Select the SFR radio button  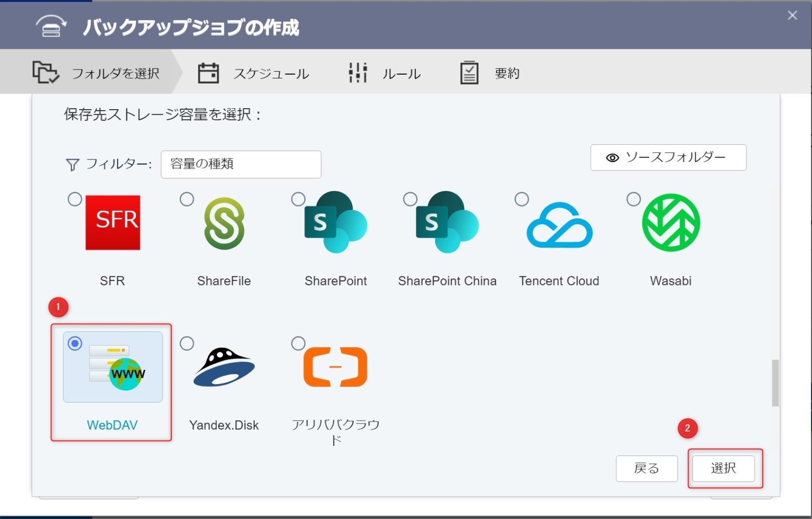[75, 199]
